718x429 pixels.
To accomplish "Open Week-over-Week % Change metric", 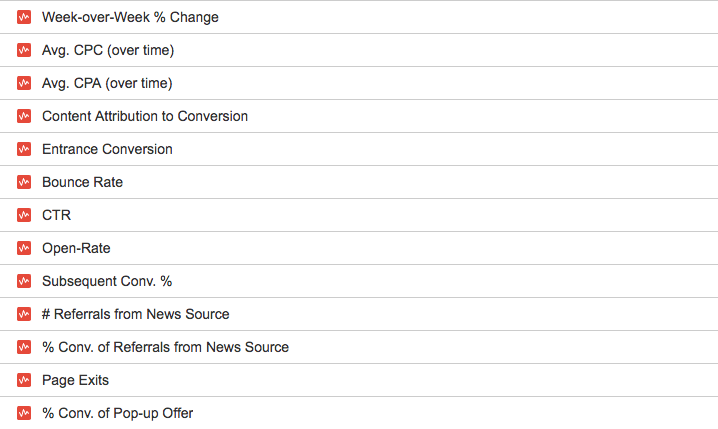I will 359,17.
